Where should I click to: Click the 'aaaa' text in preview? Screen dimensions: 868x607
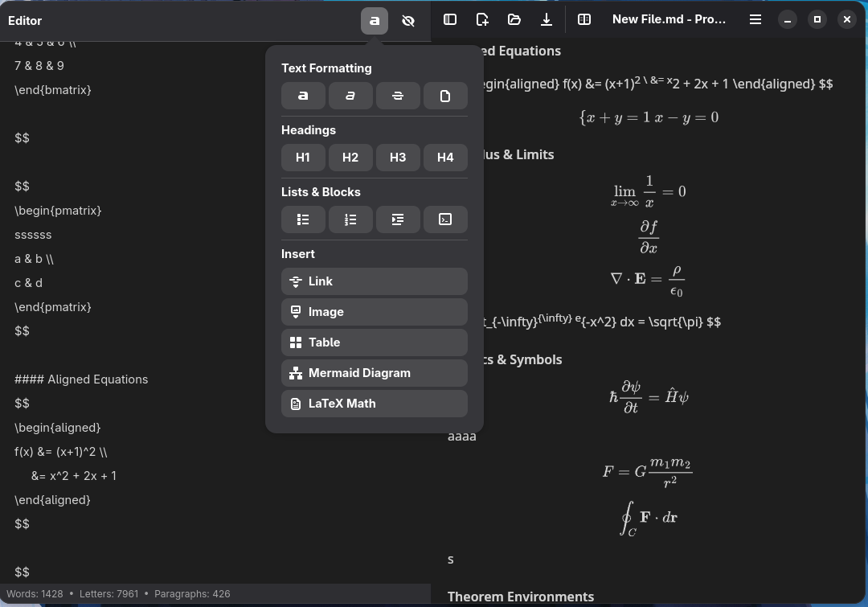pyautogui.click(x=461, y=437)
